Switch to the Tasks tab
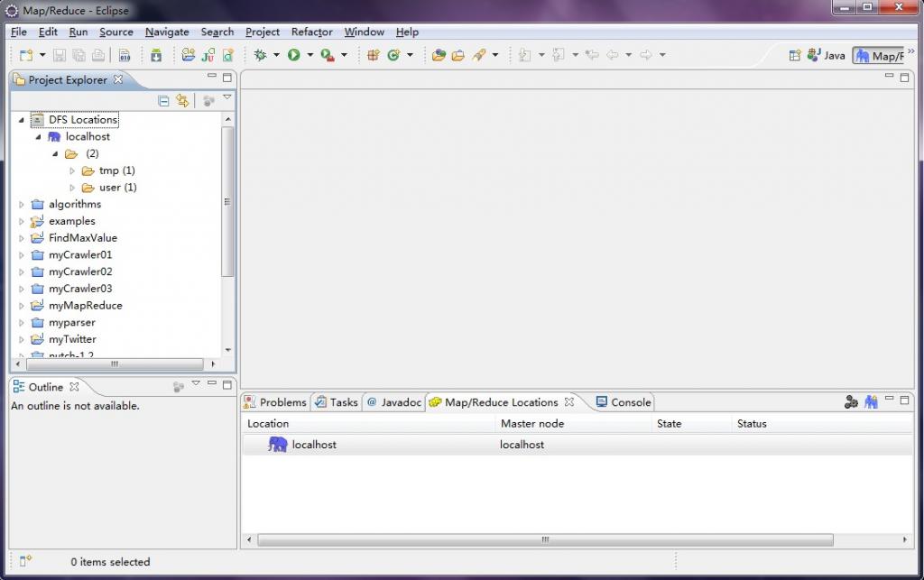The width and height of the screenshot is (924, 580). pos(337,402)
